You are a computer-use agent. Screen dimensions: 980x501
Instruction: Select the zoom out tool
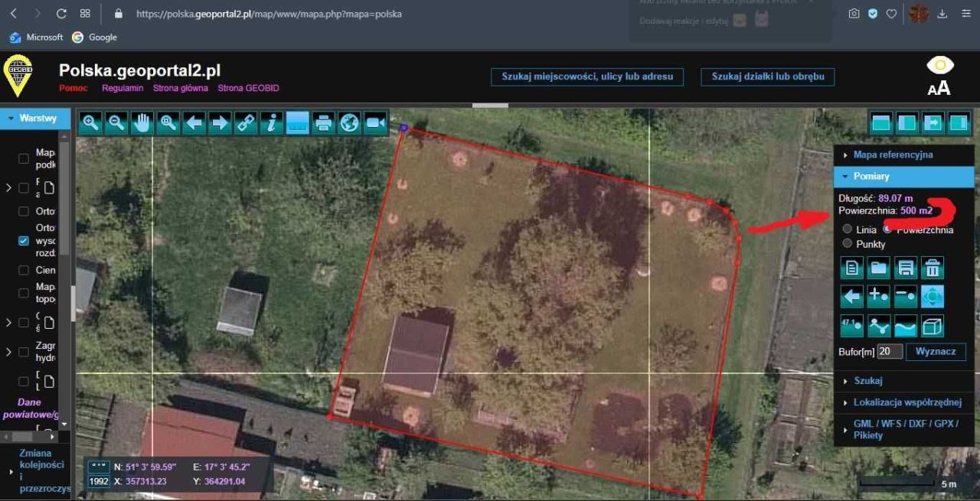pyautogui.click(x=116, y=122)
